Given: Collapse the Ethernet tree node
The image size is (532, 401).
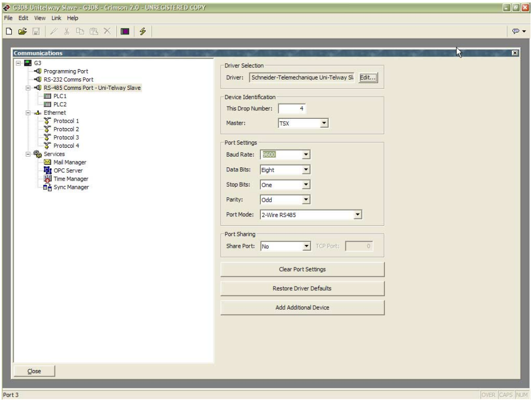Looking at the screenshot, I should (x=28, y=113).
